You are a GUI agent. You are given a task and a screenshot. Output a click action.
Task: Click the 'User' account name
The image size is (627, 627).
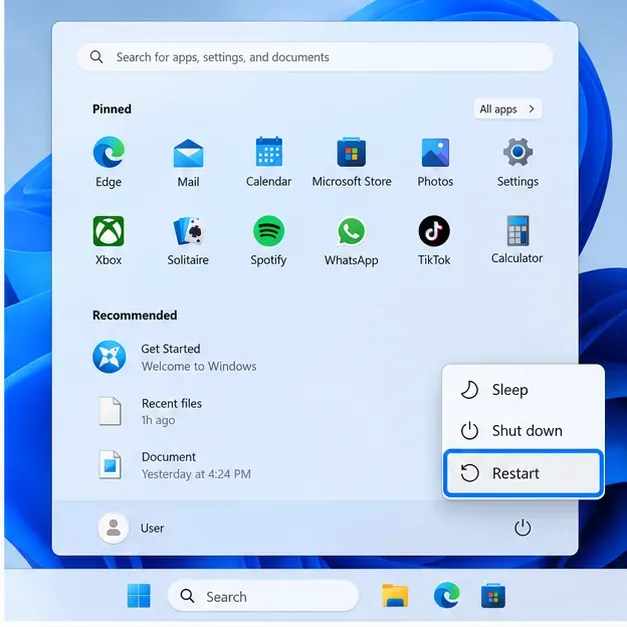(x=152, y=528)
